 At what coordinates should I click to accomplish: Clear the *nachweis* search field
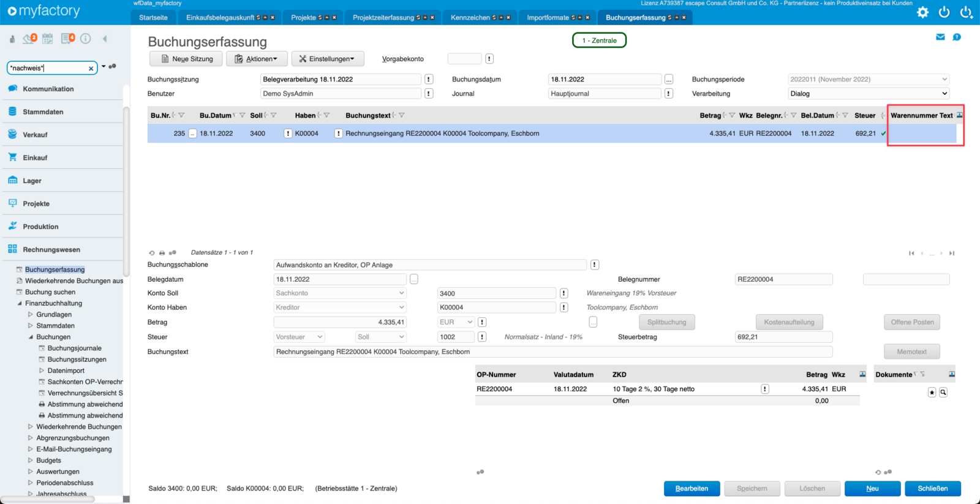coord(91,69)
